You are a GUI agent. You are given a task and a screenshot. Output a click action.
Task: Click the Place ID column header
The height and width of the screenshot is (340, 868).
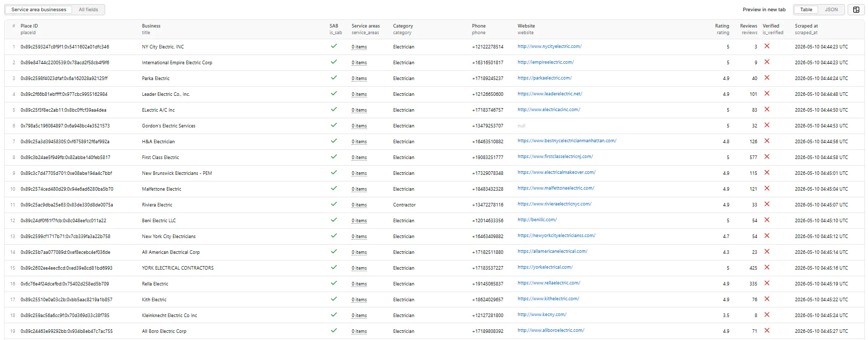click(x=29, y=29)
